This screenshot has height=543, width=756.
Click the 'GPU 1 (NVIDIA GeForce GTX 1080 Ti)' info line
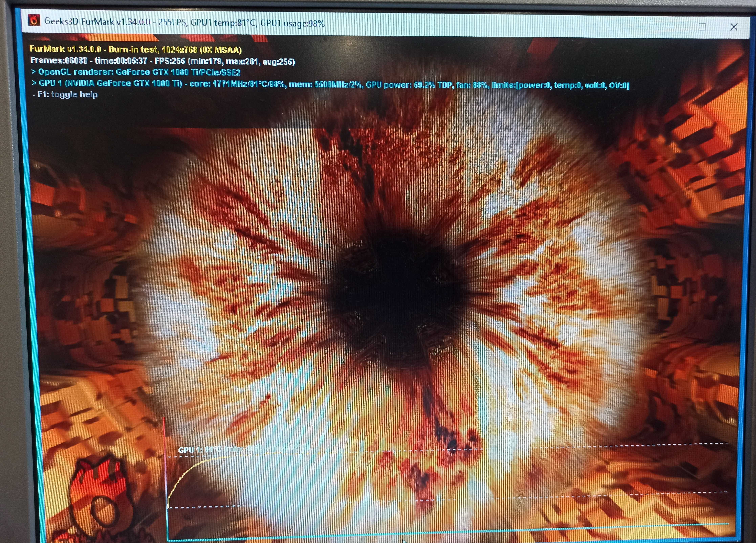click(330, 84)
